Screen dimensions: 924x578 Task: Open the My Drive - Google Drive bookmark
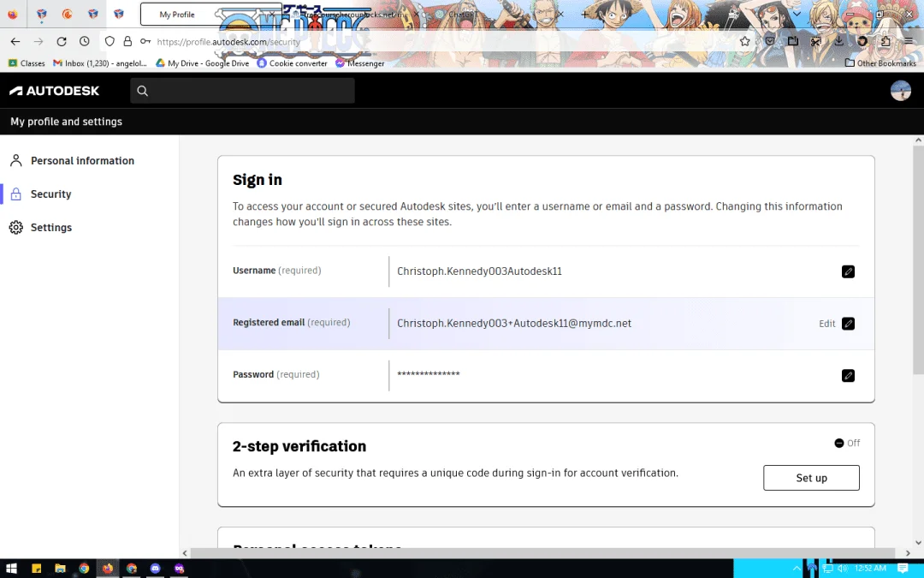click(x=202, y=63)
